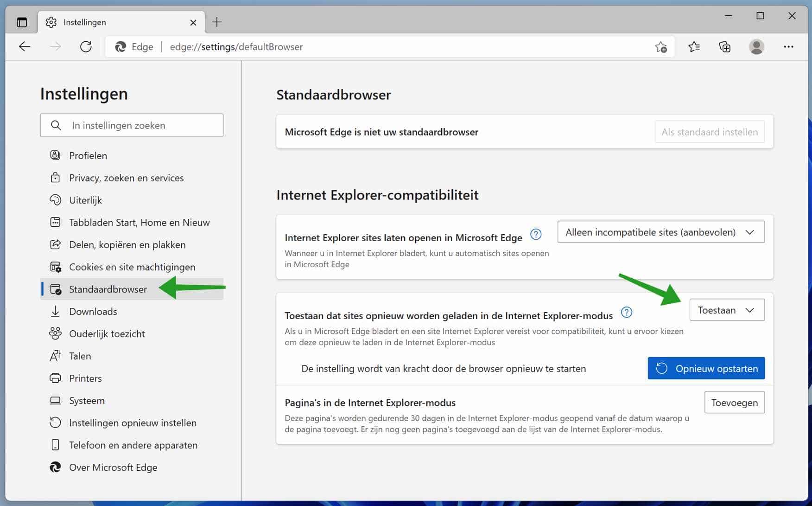812x506 pixels.
Task: Click the In instellingen zoeken search field
Action: coord(132,125)
